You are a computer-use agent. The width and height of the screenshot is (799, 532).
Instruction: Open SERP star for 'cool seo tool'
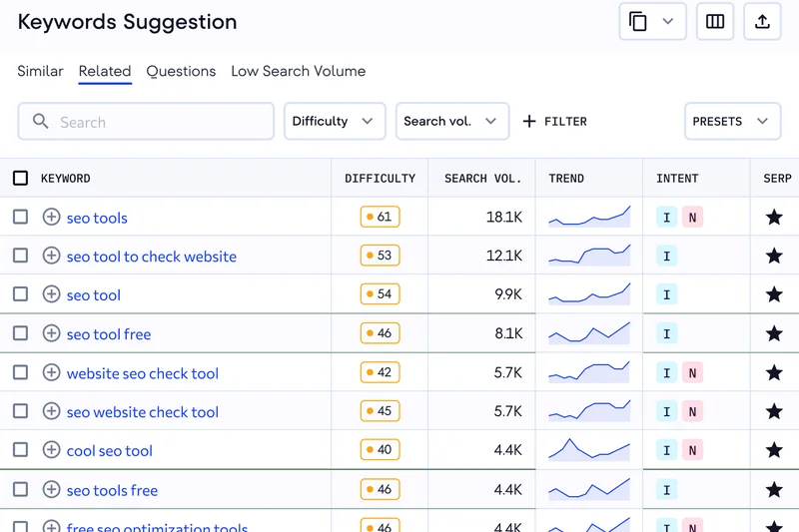[x=774, y=450]
